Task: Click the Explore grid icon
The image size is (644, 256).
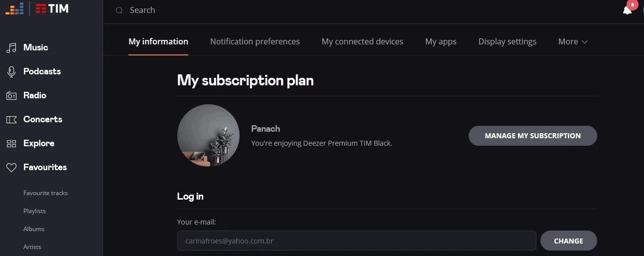Action: click(x=11, y=144)
